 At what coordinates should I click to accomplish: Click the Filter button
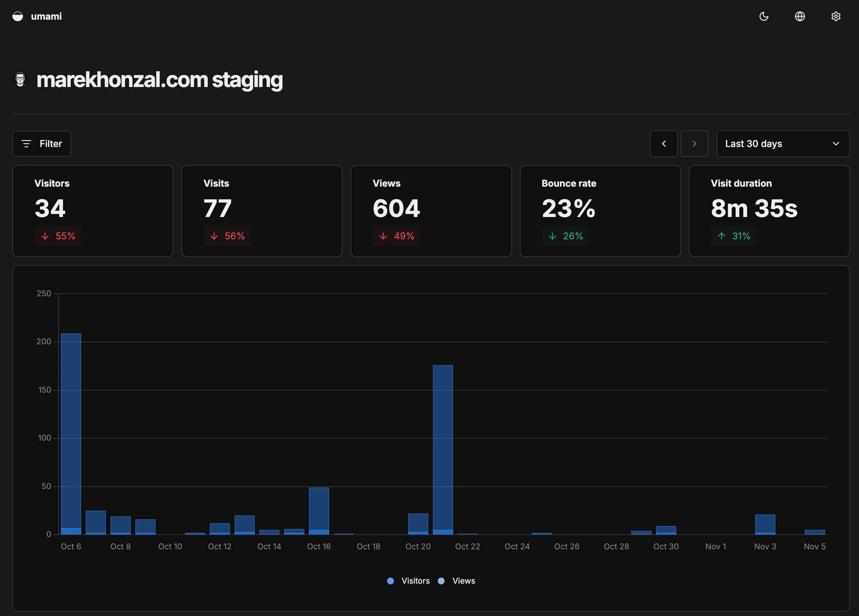tap(42, 143)
